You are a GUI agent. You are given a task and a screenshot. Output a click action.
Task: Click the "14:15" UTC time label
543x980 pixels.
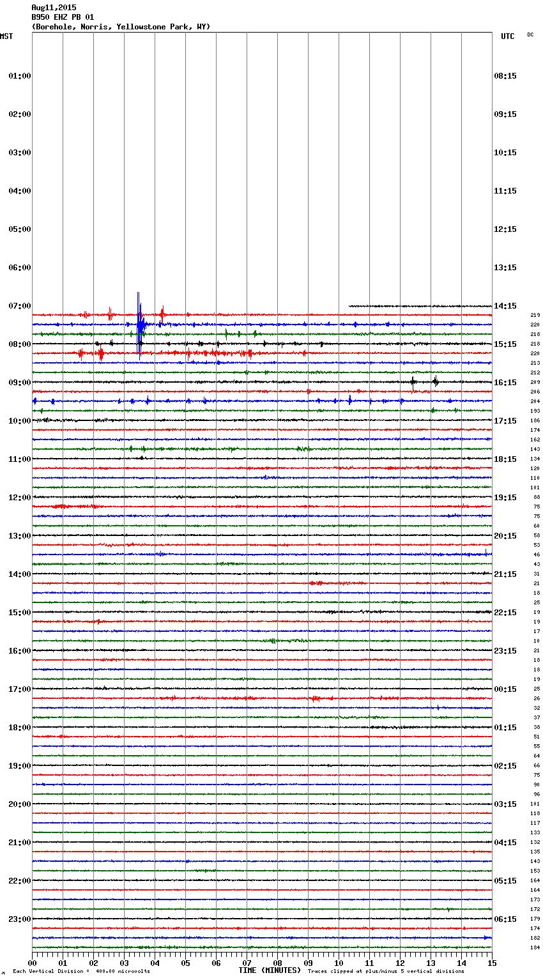pyautogui.click(x=505, y=306)
